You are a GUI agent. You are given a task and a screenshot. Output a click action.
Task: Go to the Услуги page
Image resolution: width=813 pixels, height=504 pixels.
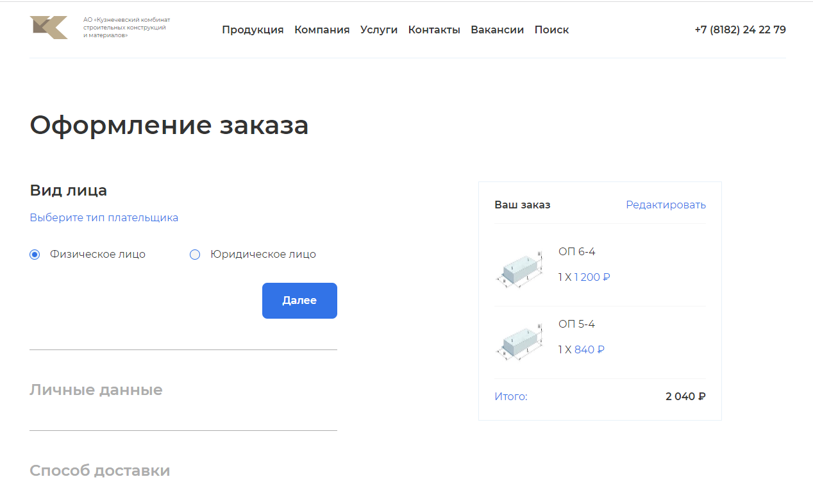click(x=379, y=29)
